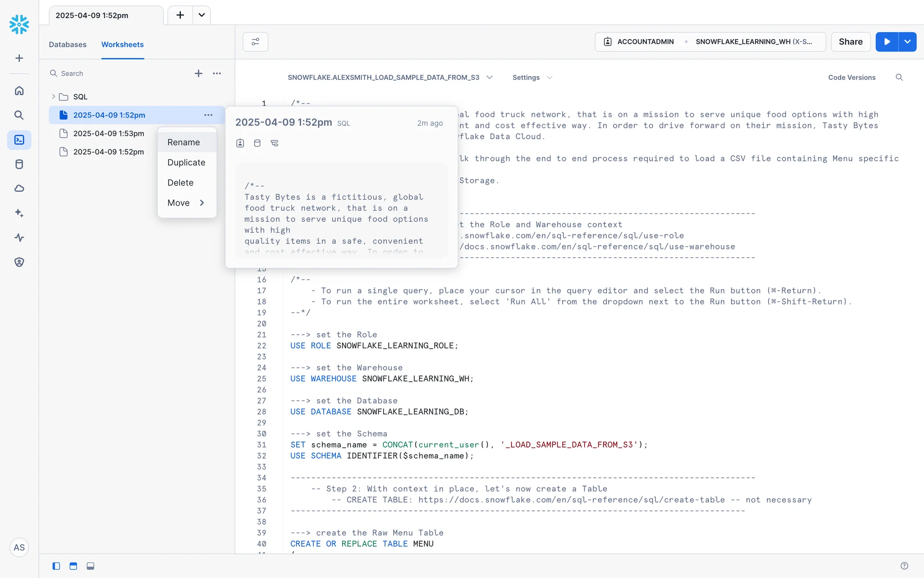Click the Share button
The image size is (924, 578).
(850, 42)
